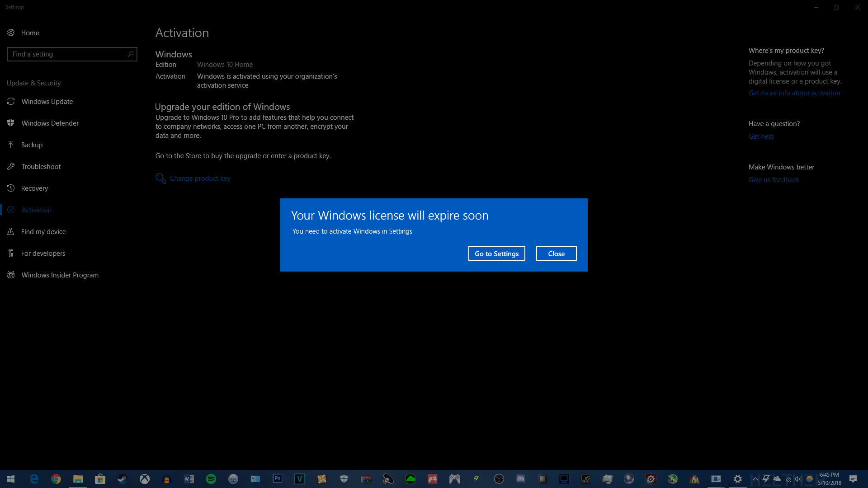Click Windows Defender in left sidebar
868x488 pixels.
point(50,123)
